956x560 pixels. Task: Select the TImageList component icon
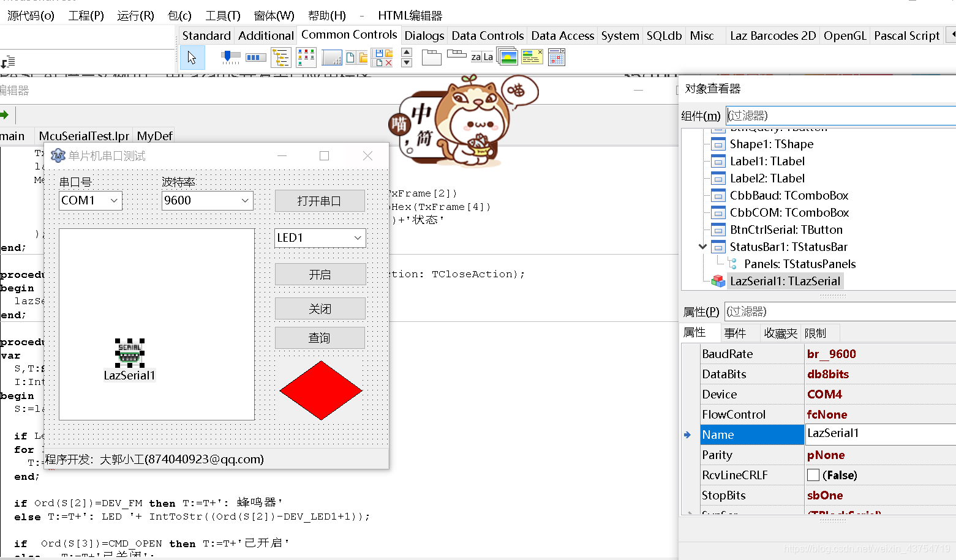[508, 58]
